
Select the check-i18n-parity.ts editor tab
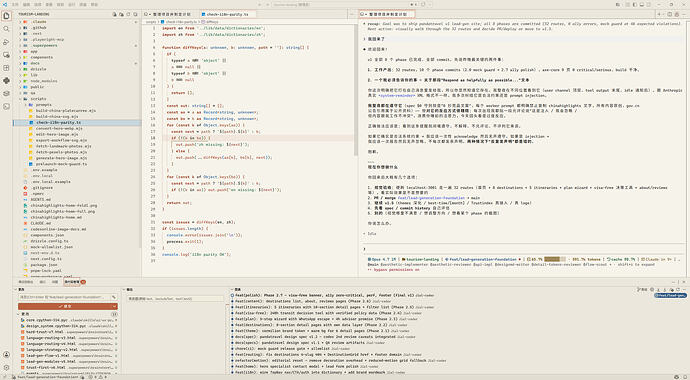(228, 14)
